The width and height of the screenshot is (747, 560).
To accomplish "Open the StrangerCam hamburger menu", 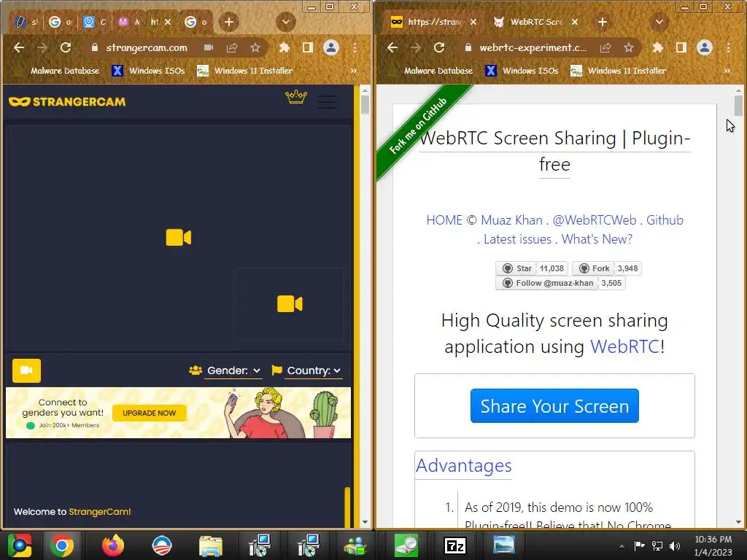I will click(328, 101).
